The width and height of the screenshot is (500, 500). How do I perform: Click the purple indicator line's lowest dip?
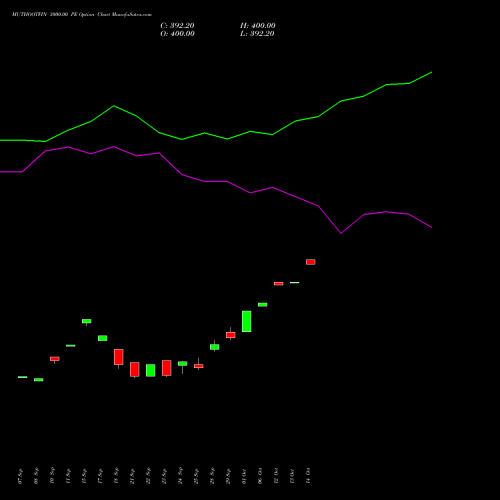(x=341, y=233)
